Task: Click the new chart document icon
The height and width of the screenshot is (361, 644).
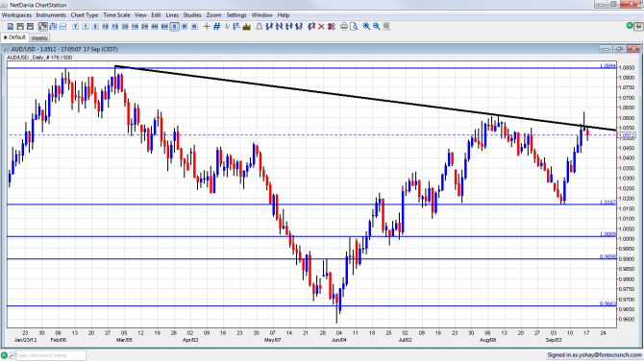Action: coord(11,26)
